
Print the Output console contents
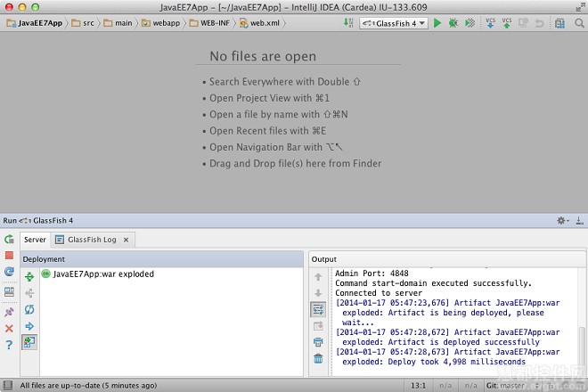[318, 342]
